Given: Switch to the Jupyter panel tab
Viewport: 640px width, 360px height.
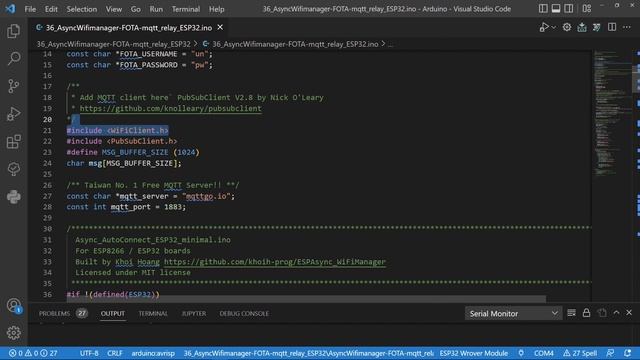Looking at the screenshot, I should point(193,313).
